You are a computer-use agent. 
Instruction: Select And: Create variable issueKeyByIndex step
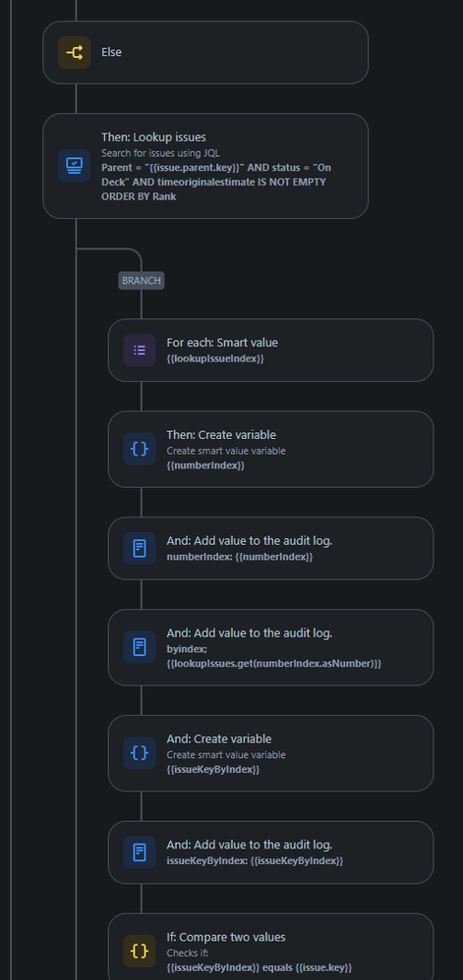pyautogui.click(x=270, y=753)
